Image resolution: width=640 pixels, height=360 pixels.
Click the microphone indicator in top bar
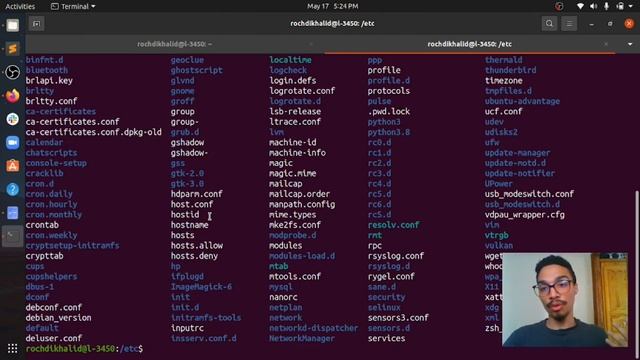point(607,6)
